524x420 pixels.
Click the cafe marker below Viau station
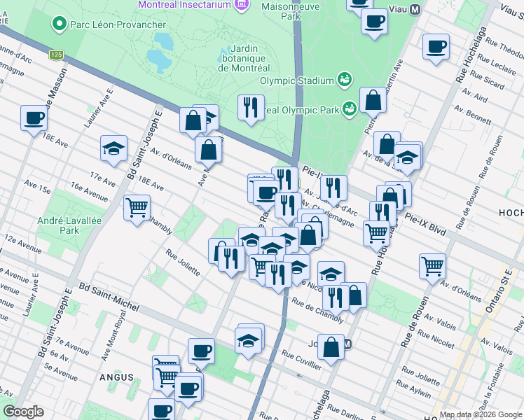(374, 22)
